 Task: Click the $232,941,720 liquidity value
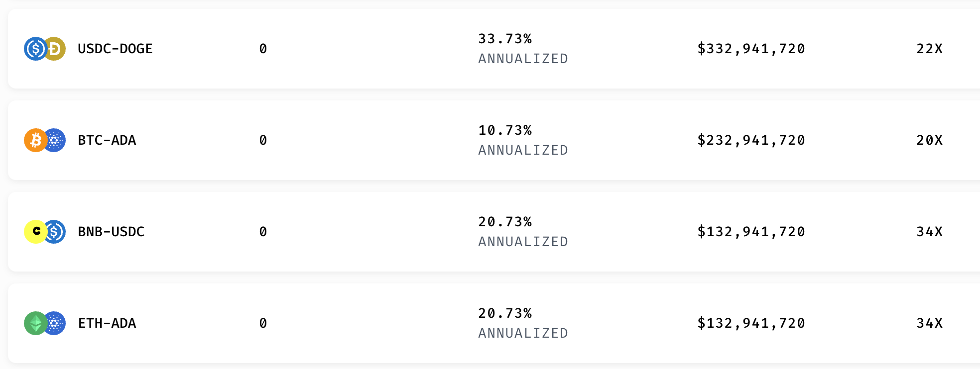point(751,140)
